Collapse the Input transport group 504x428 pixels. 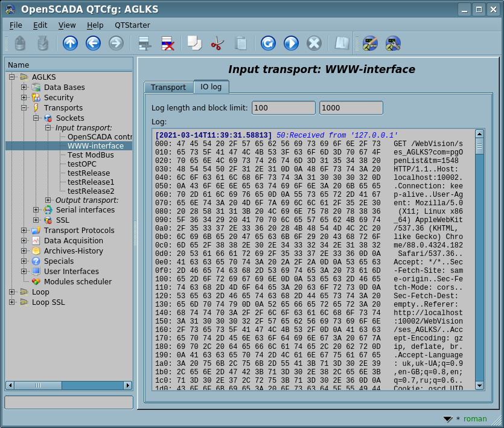[x=48, y=127]
